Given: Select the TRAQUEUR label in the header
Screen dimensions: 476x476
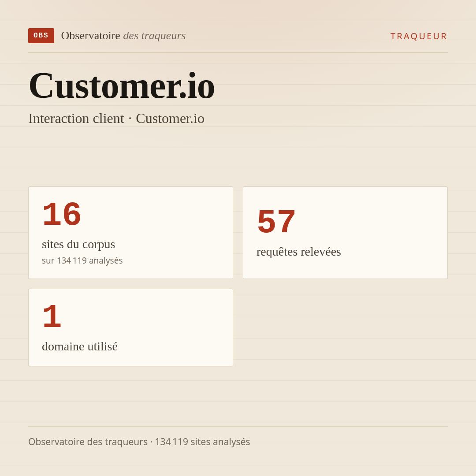Looking at the screenshot, I should click(419, 36).
